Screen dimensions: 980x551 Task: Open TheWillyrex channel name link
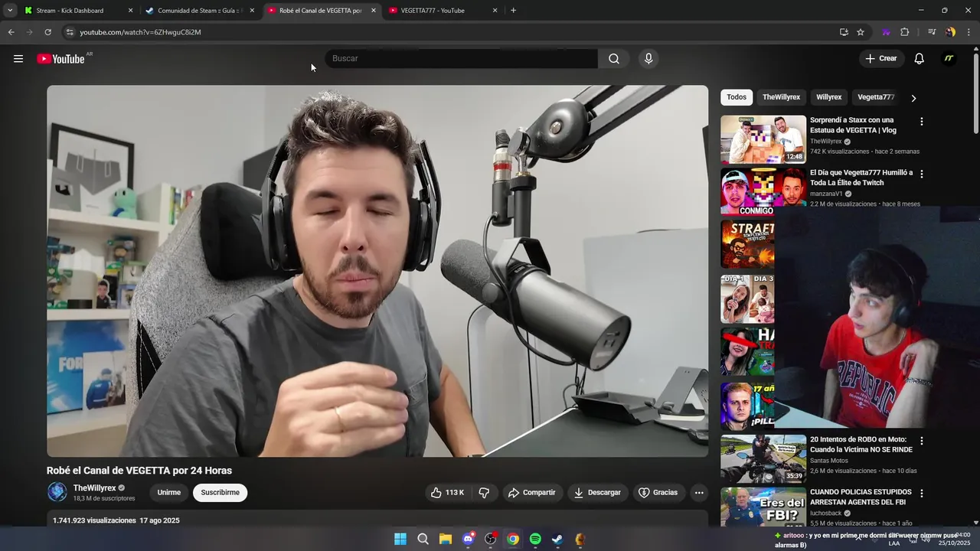(x=95, y=488)
